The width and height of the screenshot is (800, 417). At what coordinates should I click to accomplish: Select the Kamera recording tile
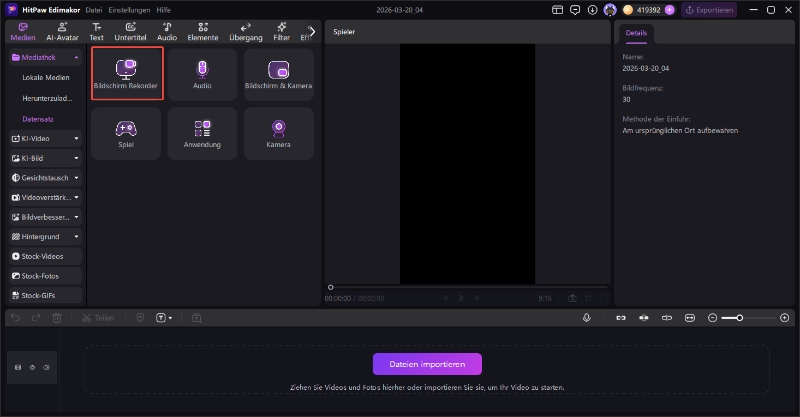pos(278,133)
